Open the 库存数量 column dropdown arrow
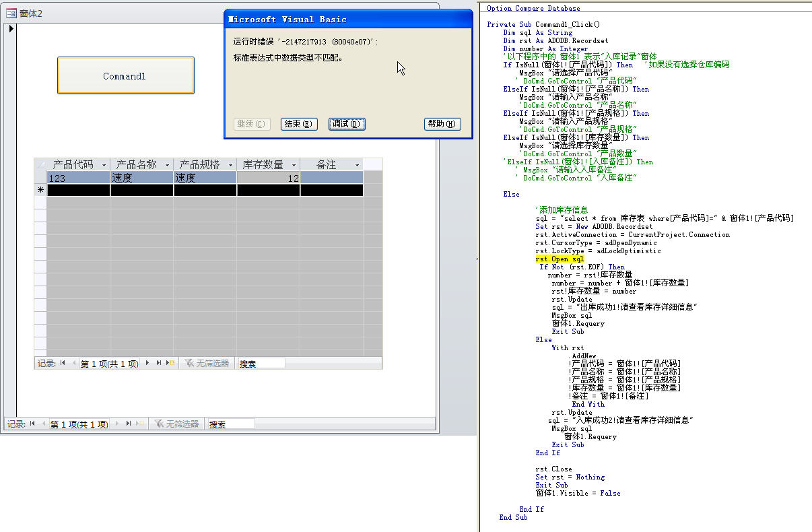The image size is (812, 532). pos(294,165)
